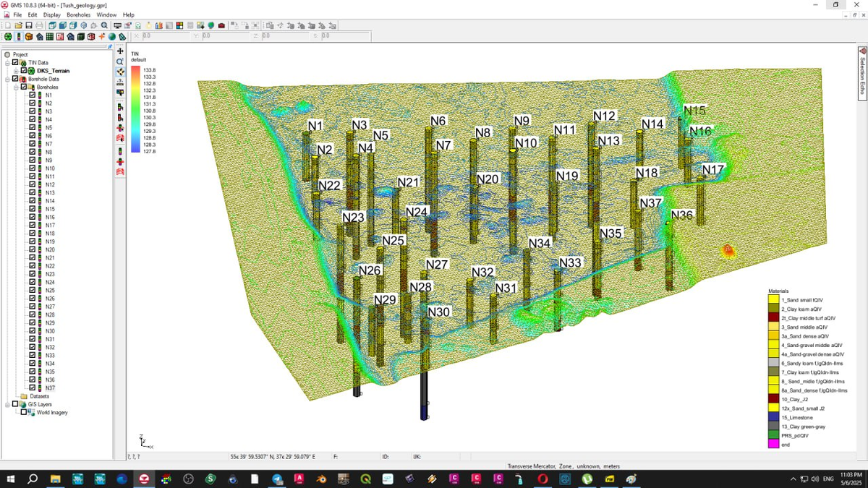Screen dimensions: 868x488
Task: Click the 'Transverse Mercator, Zone, unknown, meters' status bar text
Action: 563,466
